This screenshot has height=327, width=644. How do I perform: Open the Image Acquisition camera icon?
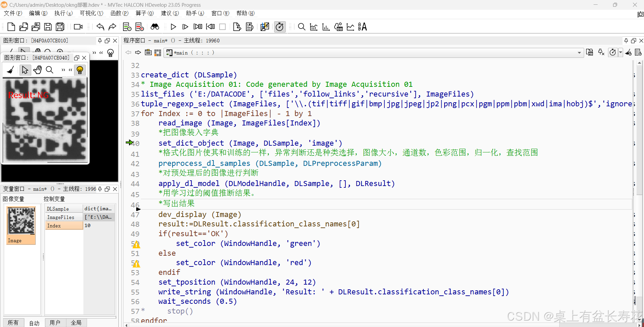click(78, 27)
